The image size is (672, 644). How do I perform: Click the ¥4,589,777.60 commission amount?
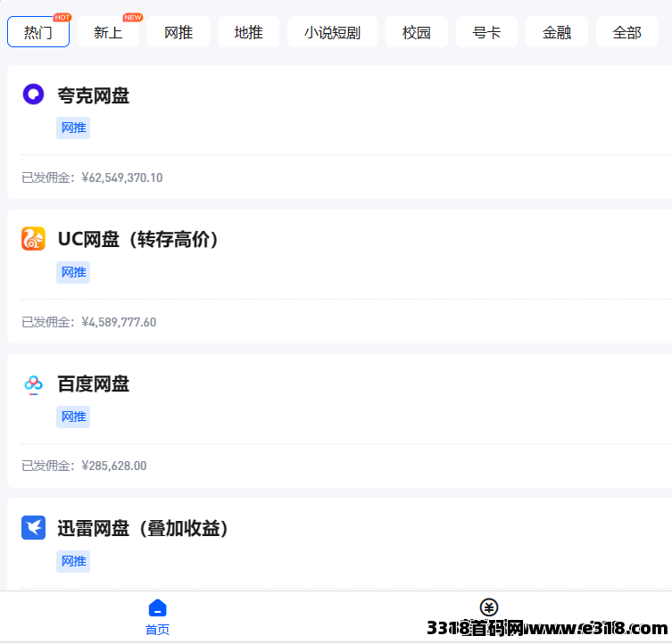coord(119,322)
